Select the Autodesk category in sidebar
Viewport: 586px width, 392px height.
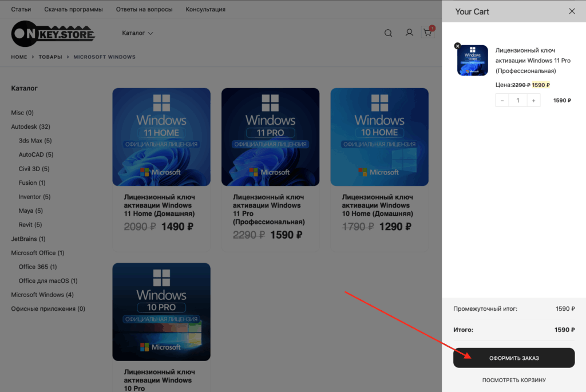[x=31, y=126]
